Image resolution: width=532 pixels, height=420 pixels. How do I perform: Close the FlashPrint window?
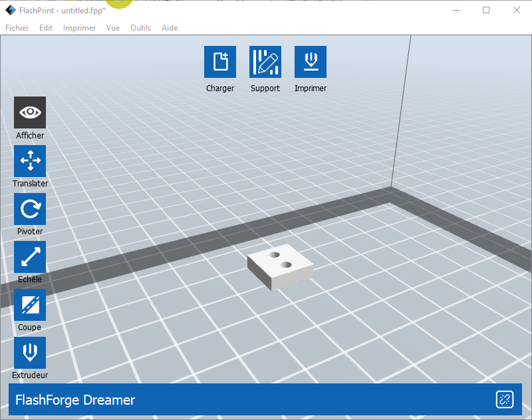click(517, 10)
